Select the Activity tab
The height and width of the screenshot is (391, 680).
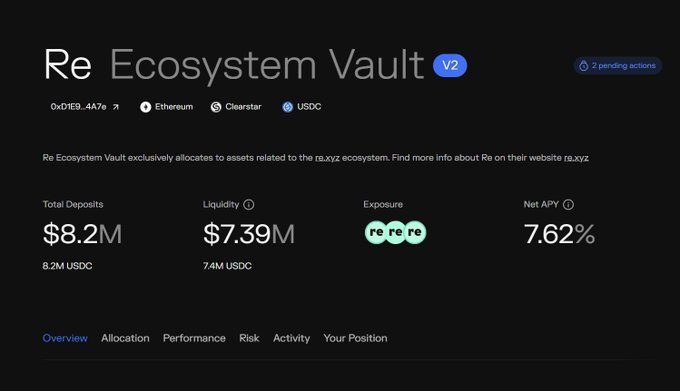291,338
